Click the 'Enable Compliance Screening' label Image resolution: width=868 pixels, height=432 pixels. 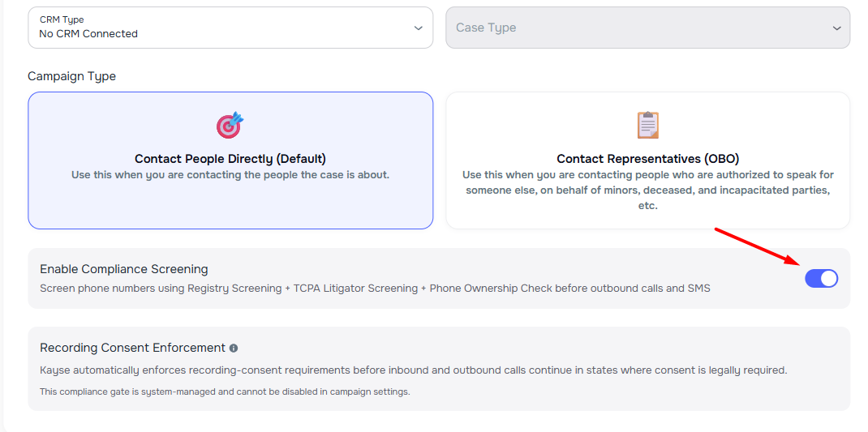tap(124, 269)
